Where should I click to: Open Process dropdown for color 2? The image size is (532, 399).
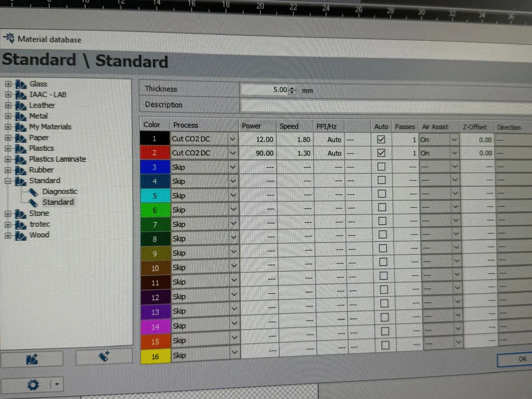233,153
